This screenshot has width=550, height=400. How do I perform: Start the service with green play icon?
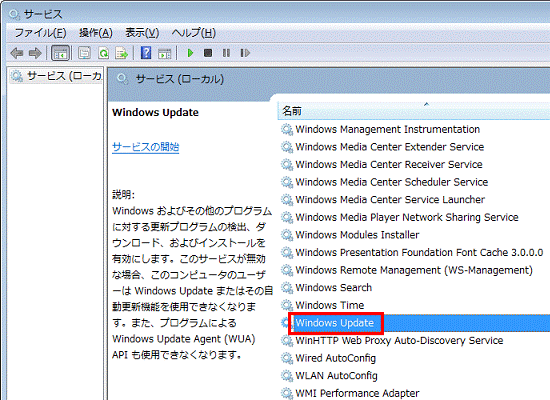(190, 53)
